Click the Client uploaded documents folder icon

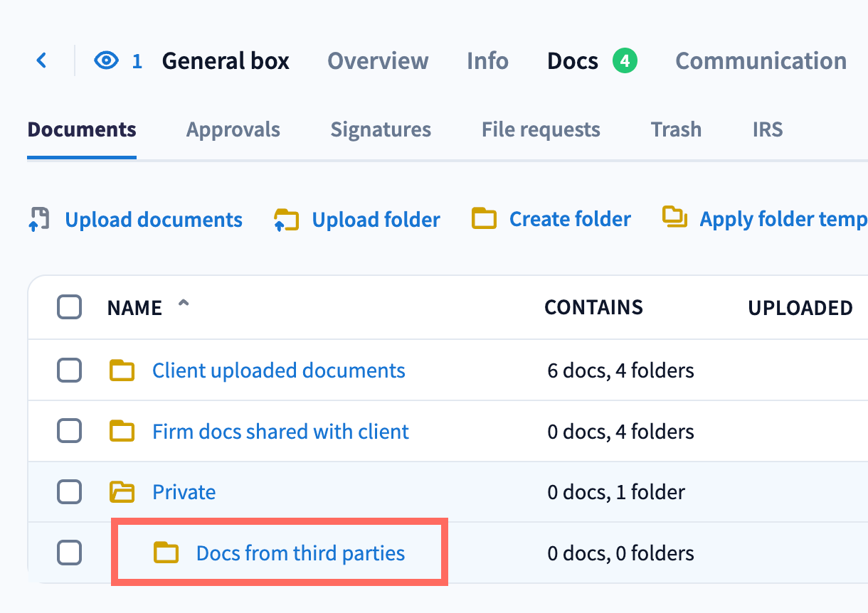click(122, 371)
